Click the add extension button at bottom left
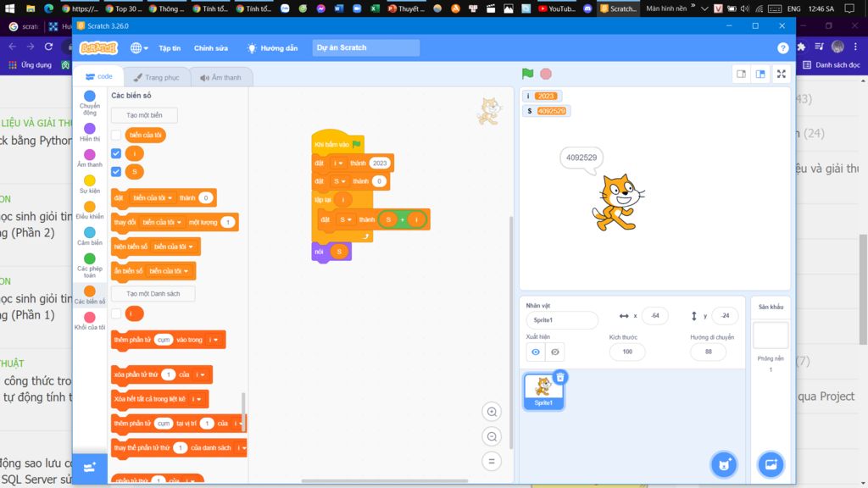 click(x=90, y=468)
